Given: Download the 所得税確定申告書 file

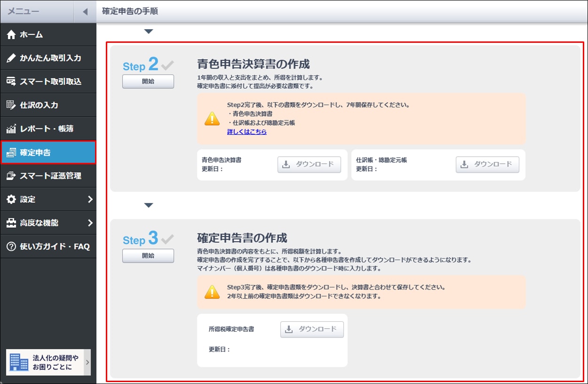Looking at the screenshot, I should point(312,329).
